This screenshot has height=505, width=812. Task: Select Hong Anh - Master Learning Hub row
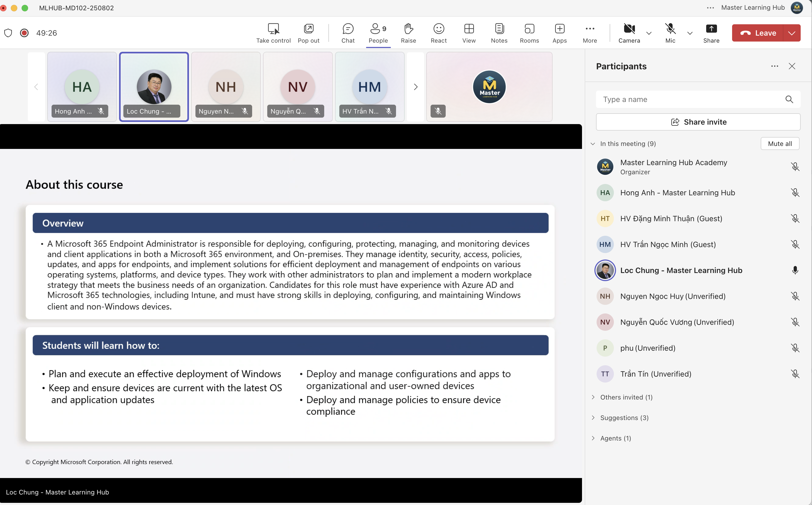(698, 193)
